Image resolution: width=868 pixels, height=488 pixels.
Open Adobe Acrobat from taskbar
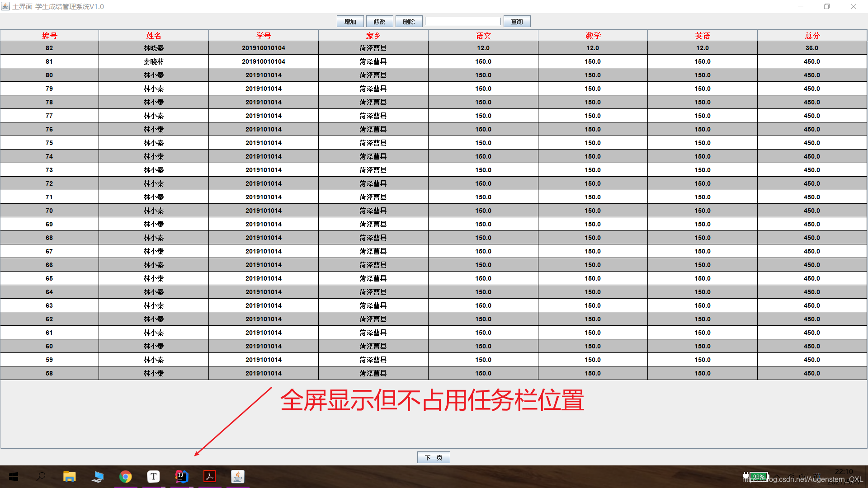click(x=210, y=477)
